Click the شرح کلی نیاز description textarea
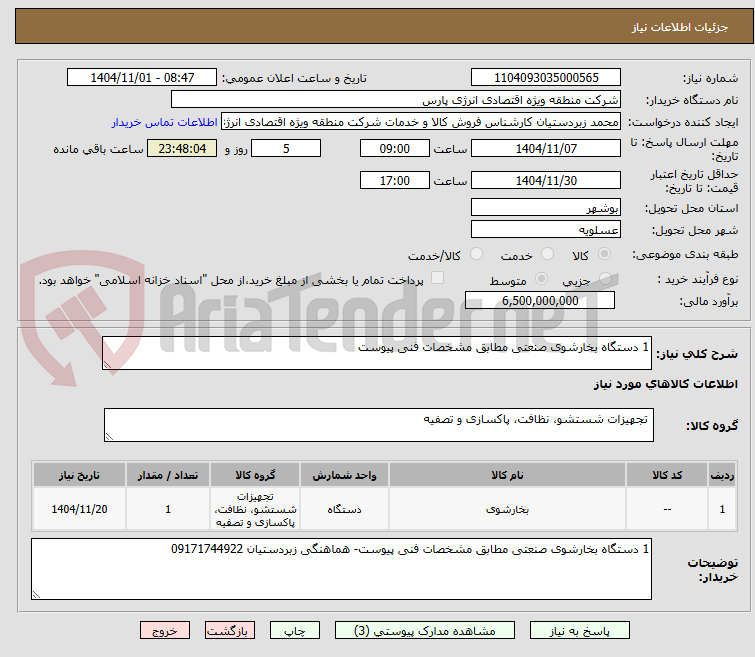755x657 pixels. tap(377, 353)
